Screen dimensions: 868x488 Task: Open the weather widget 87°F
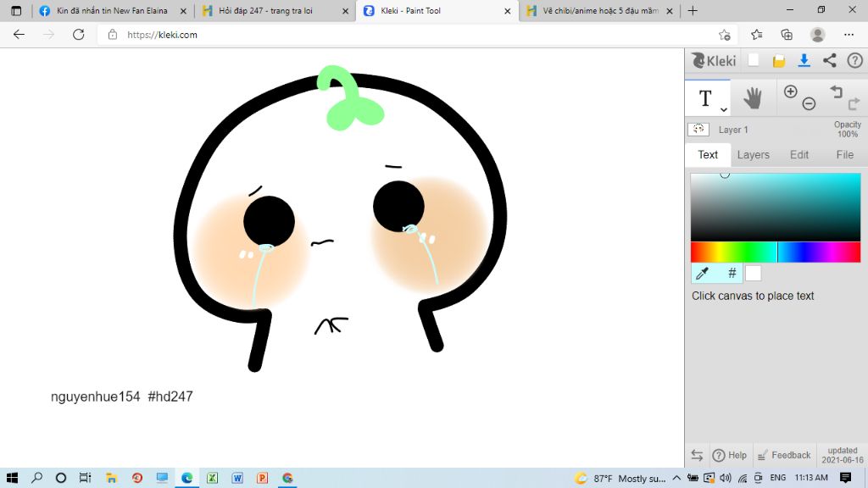(x=620, y=478)
